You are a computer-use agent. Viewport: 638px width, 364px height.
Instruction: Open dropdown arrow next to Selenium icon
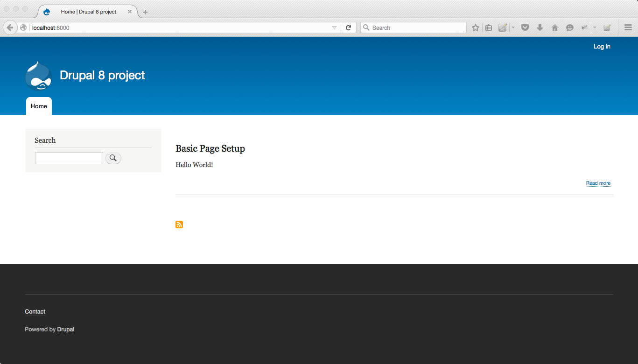tap(513, 28)
